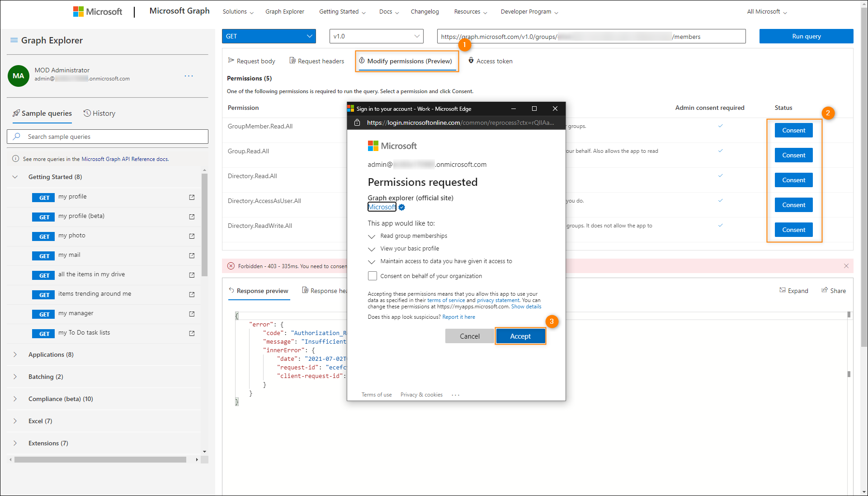
Task: Open docs link for items trending around me
Action: (192, 295)
